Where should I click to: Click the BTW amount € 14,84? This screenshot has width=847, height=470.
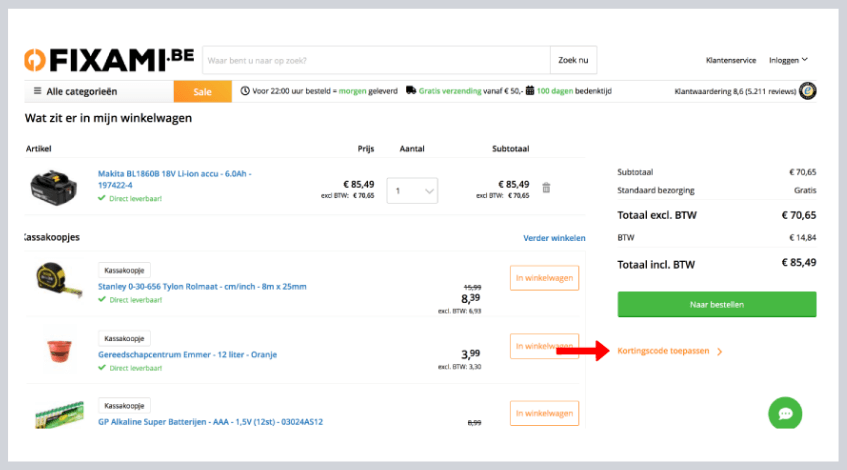pyautogui.click(x=803, y=238)
